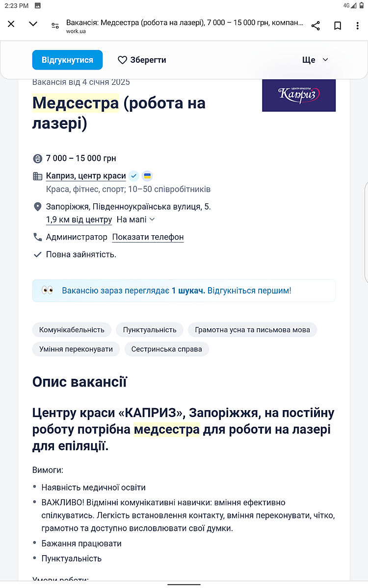
Task: Save vacancy with the Зберегти heart
Action: point(142,60)
